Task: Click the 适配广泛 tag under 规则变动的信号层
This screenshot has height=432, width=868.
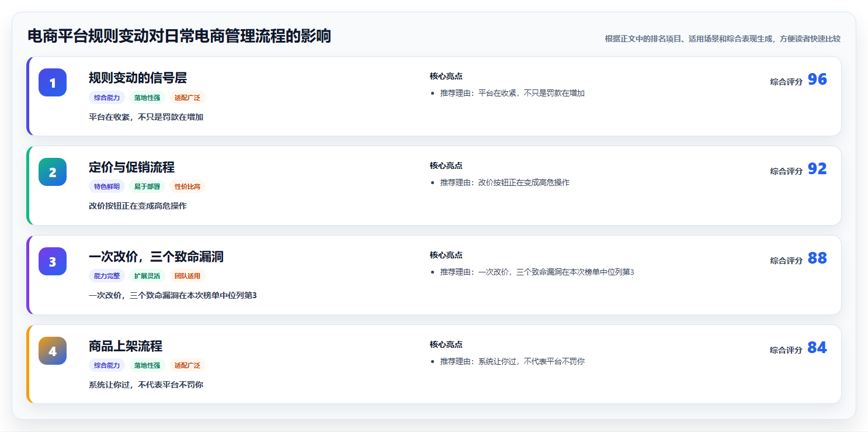Action: (188, 98)
